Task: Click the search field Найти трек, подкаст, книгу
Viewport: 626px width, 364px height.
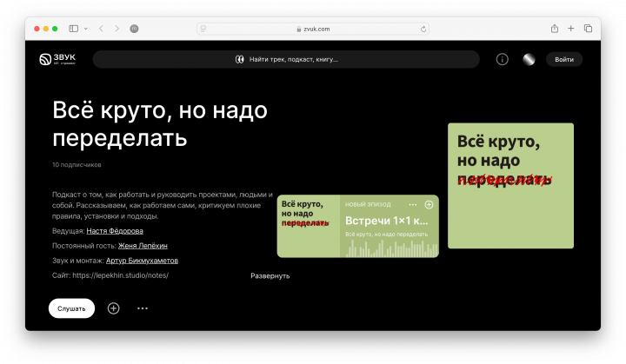Action: pos(287,59)
